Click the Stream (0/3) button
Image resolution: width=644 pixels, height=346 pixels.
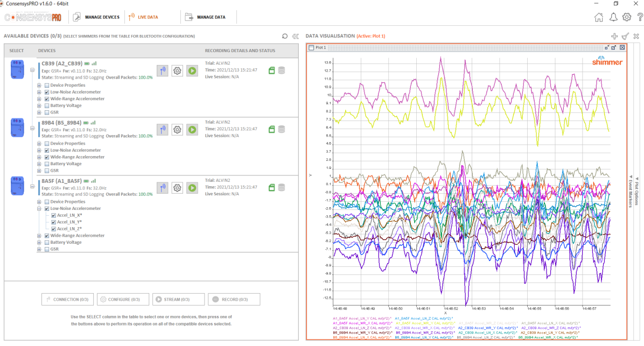click(178, 300)
